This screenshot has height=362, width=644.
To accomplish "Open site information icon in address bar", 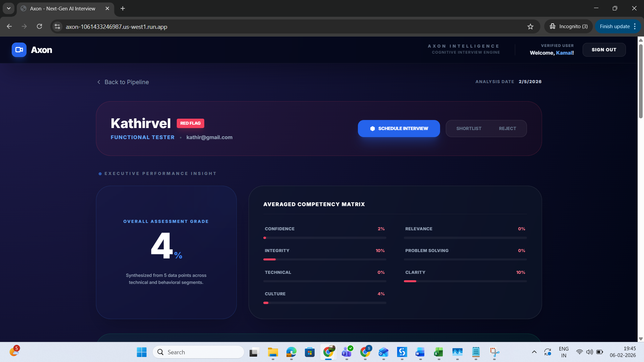I will 57,26.
